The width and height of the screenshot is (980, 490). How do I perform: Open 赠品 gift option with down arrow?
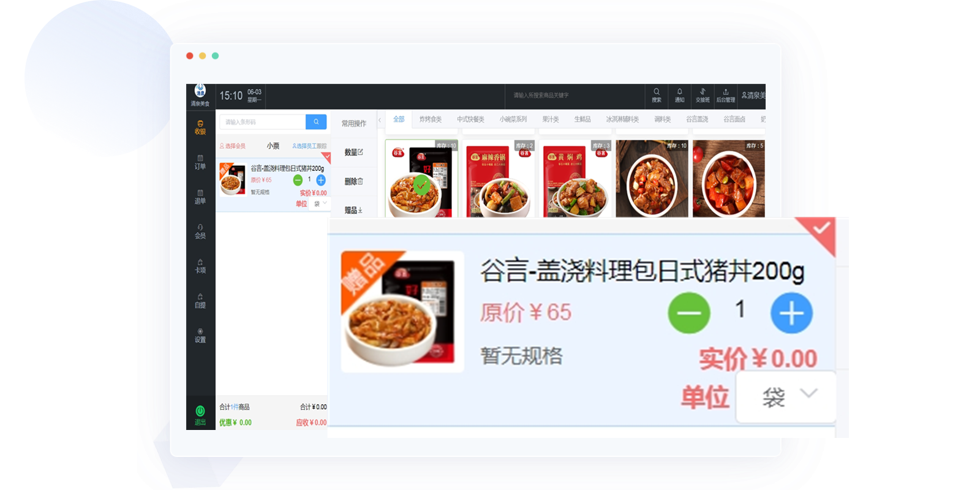click(353, 210)
